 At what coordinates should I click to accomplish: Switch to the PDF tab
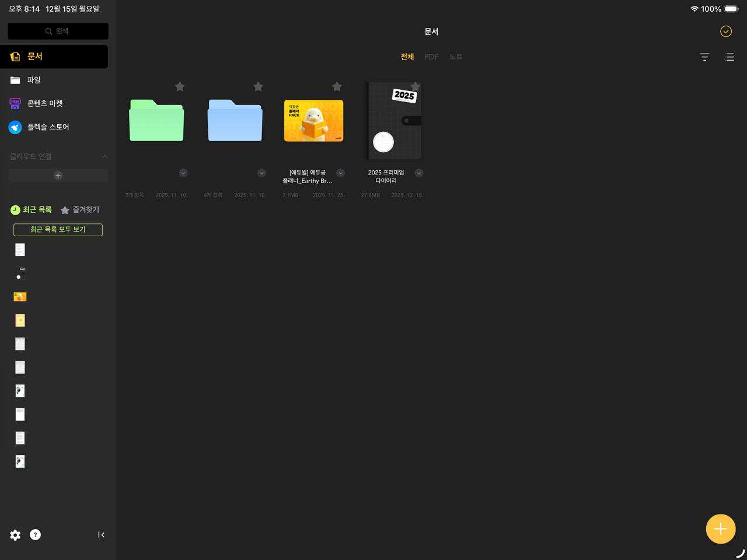(431, 57)
